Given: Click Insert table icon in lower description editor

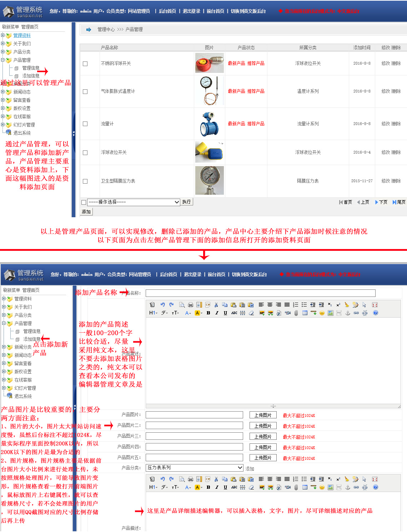Looking at the screenshot, I should coord(305,487).
